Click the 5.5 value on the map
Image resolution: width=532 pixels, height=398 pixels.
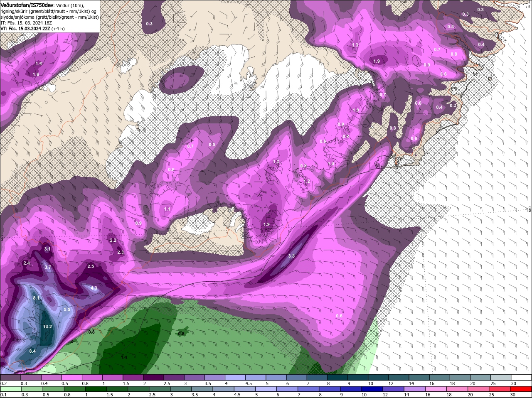(x=67, y=310)
